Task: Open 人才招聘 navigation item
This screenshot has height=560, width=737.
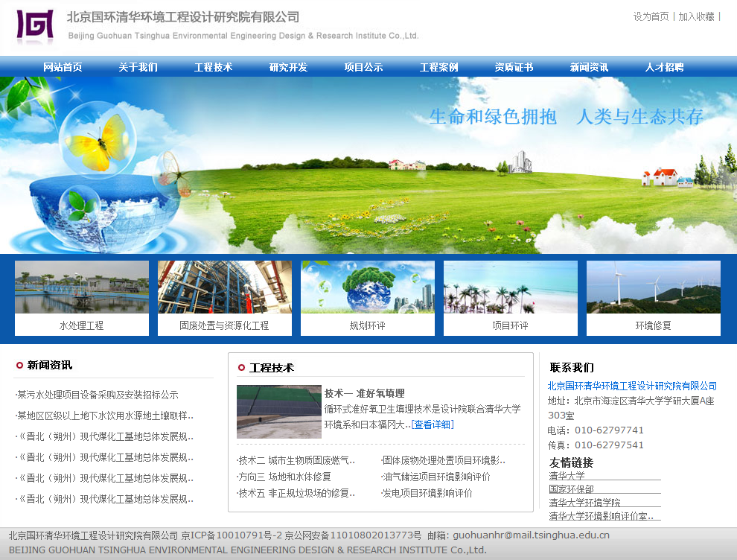Action: pyautogui.click(x=664, y=67)
